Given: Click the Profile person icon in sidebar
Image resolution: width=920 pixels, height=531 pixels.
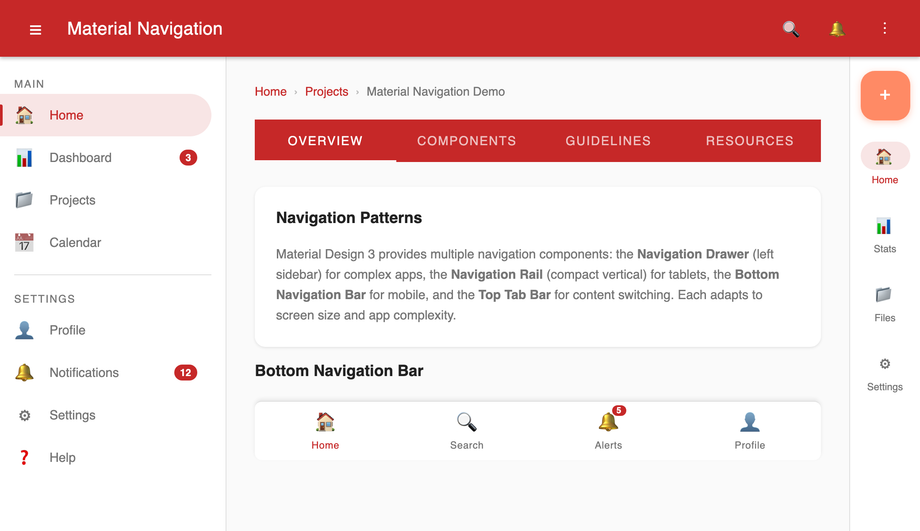Looking at the screenshot, I should [24, 330].
